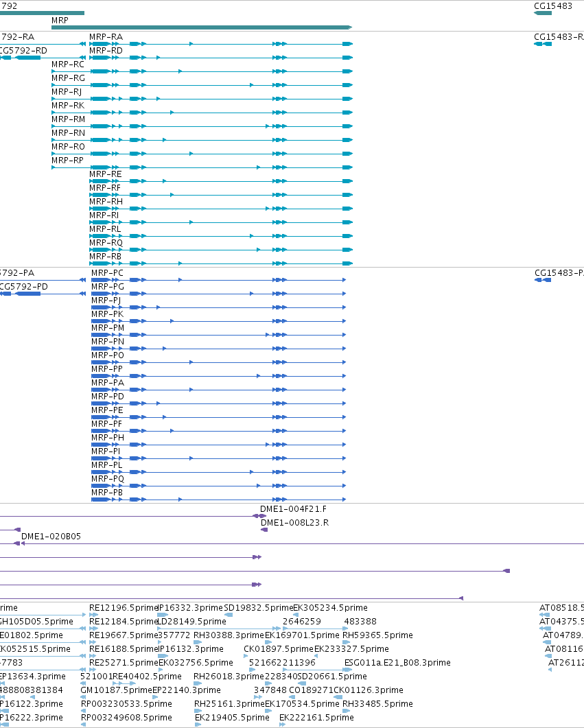Click the MRP-PI protein name
Image resolution: width=584 pixels, height=728 pixels.
(106, 451)
